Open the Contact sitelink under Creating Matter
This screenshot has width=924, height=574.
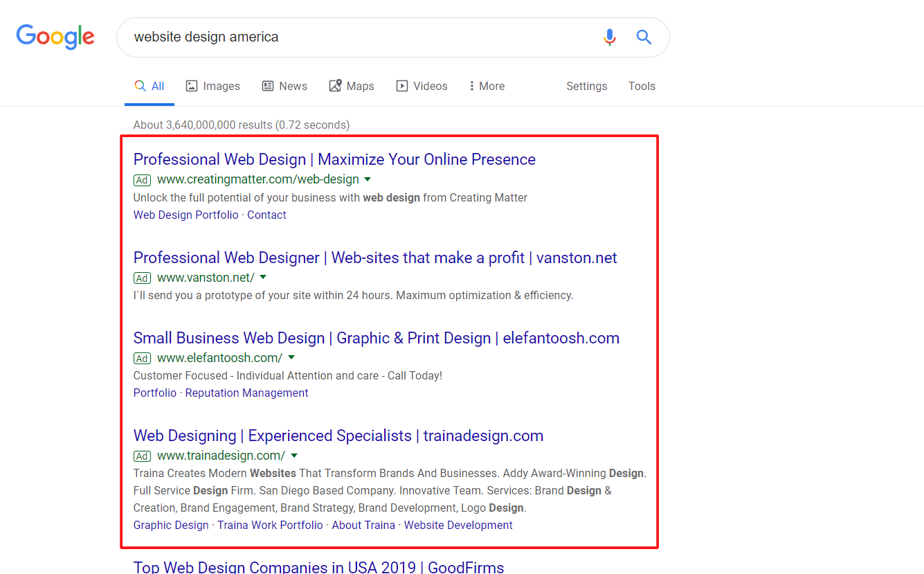[x=266, y=215]
